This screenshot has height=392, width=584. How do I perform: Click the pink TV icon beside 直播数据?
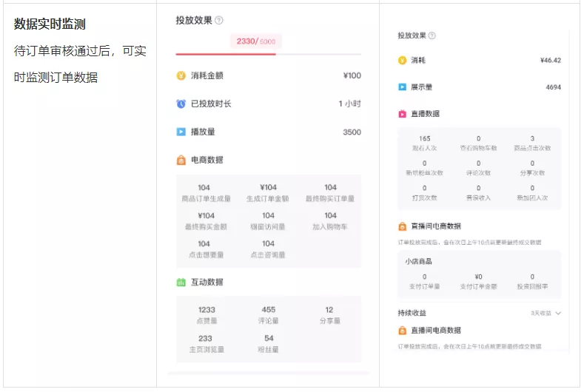coord(402,114)
